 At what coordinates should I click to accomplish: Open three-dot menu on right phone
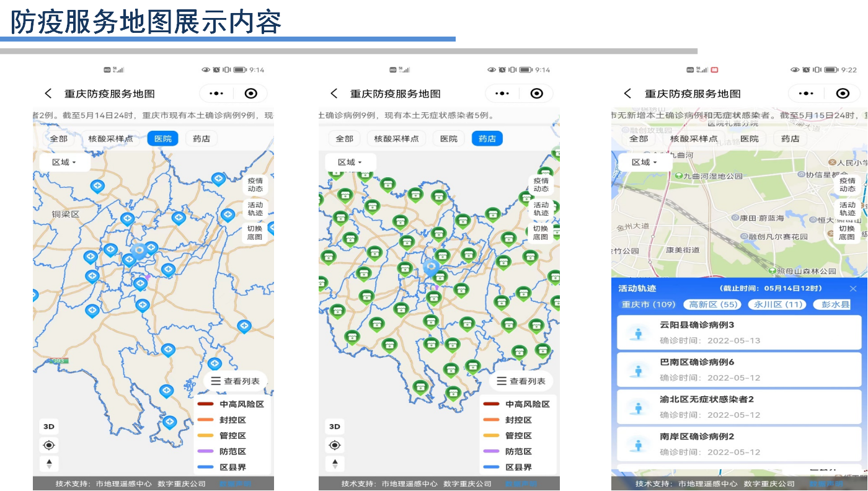click(805, 94)
